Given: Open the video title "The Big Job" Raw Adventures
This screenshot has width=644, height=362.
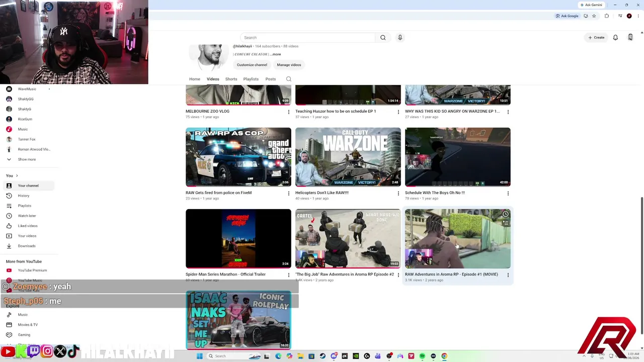Looking at the screenshot, I should click(345, 275).
